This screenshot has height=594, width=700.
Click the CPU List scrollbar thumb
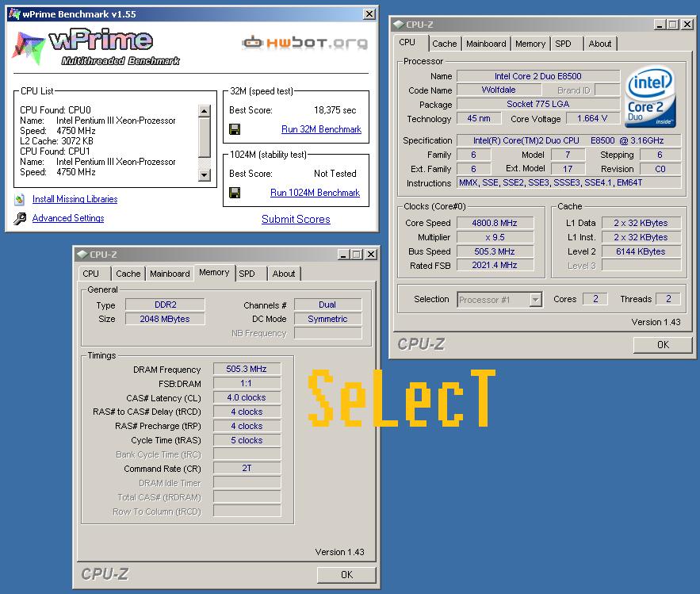[204, 137]
